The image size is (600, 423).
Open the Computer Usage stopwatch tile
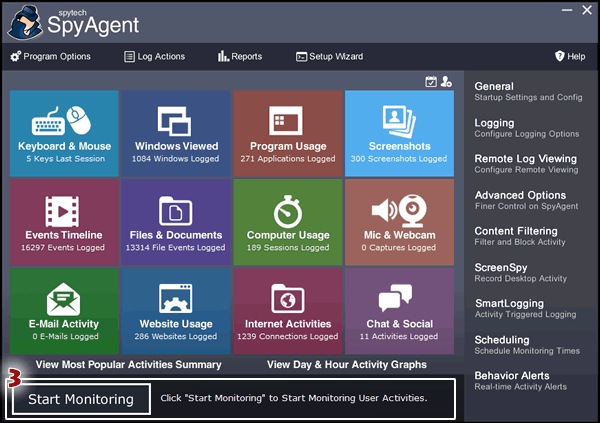tap(288, 221)
